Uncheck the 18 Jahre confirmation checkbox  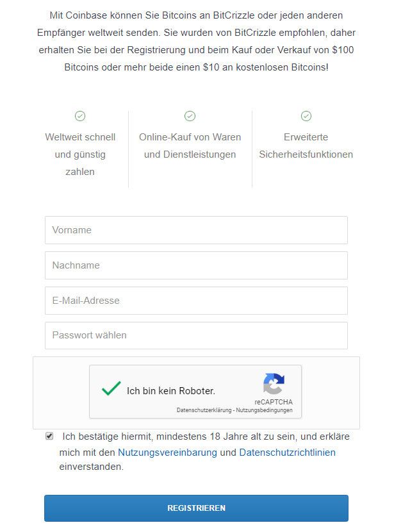(49, 436)
